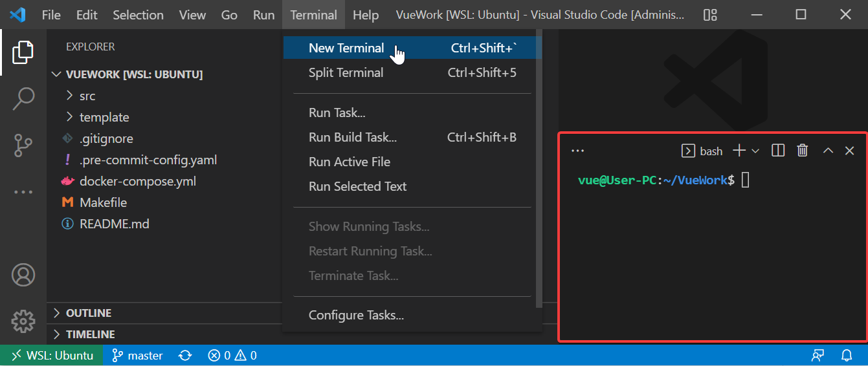Click the master branch indicator
The height and width of the screenshot is (366, 868).
137,356
